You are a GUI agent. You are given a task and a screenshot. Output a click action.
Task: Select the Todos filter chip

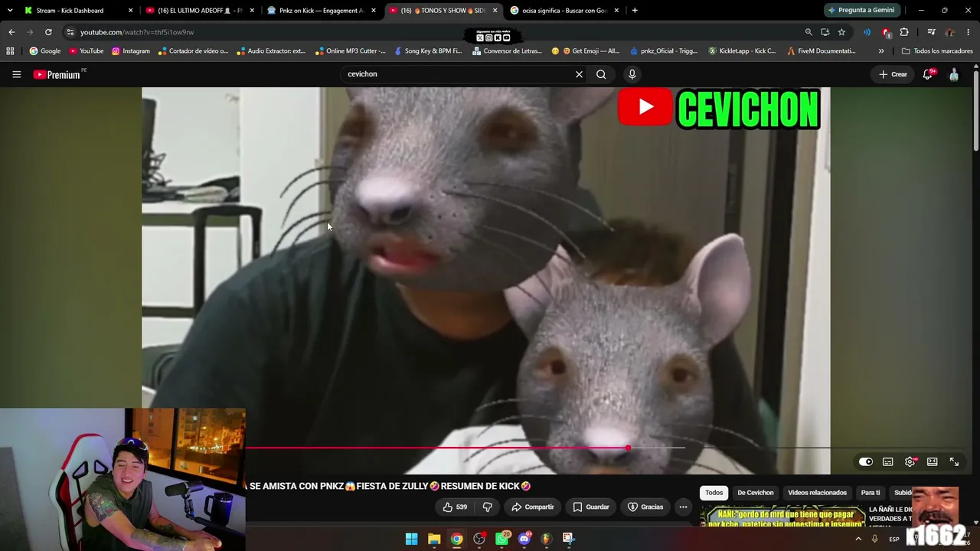[x=714, y=493]
